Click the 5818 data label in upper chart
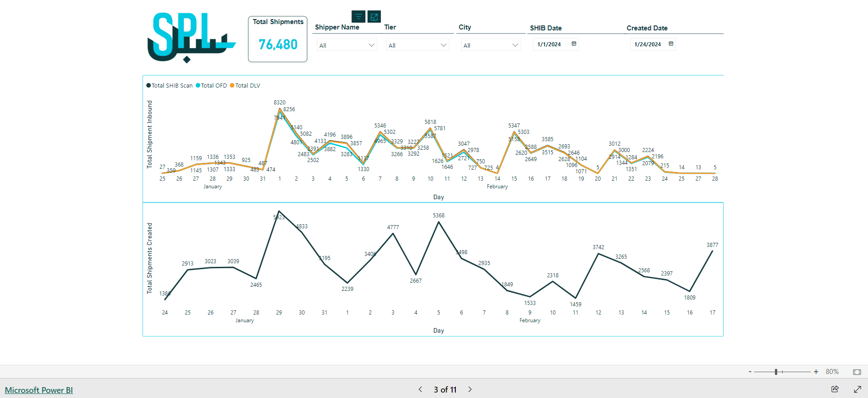The image size is (868, 398). tap(430, 122)
